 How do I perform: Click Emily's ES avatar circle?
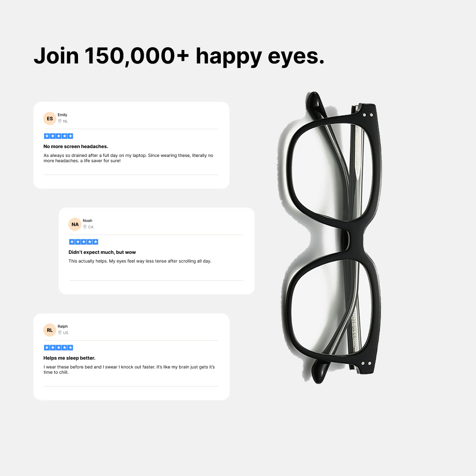pos(50,119)
